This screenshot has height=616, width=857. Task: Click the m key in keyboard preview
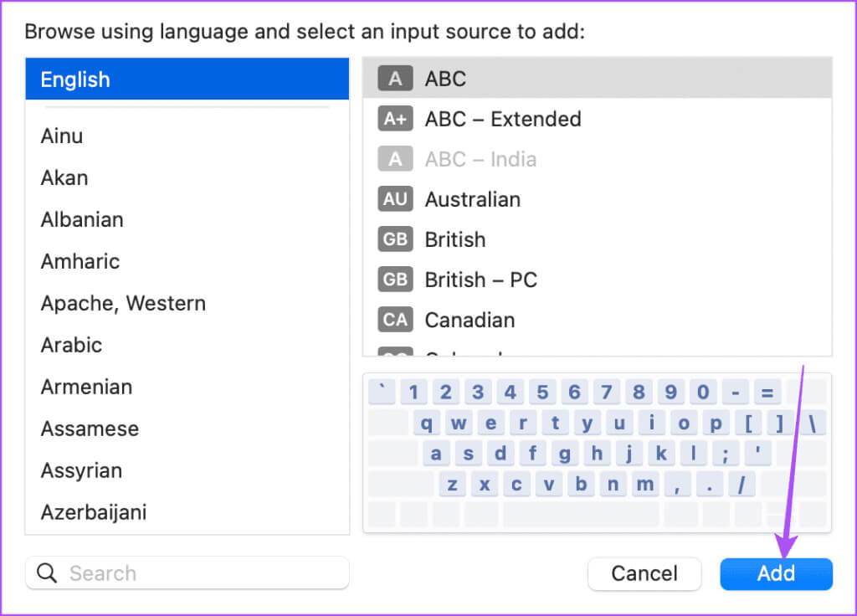tap(645, 484)
